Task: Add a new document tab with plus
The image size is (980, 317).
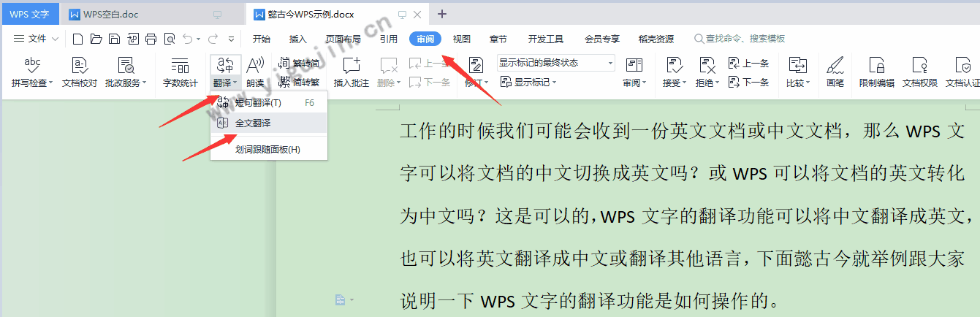Action: point(442,14)
